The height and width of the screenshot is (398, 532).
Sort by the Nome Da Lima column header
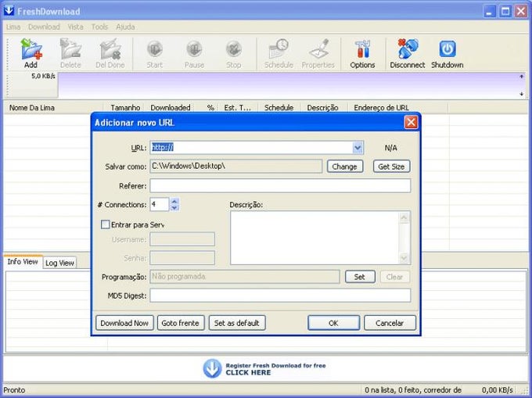[53, 108]
